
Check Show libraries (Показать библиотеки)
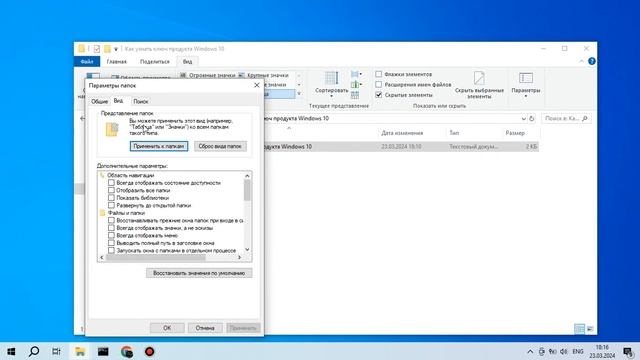(x=111, y=198)
